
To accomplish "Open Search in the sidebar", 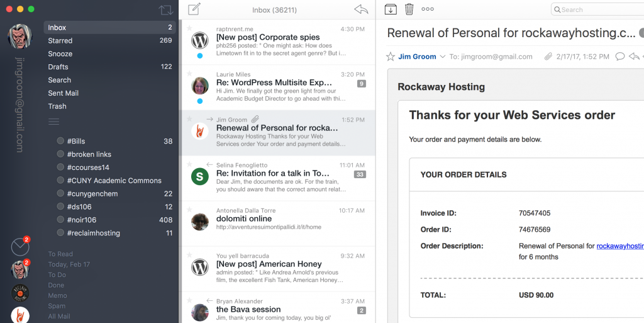I will [x=109, y=80].
